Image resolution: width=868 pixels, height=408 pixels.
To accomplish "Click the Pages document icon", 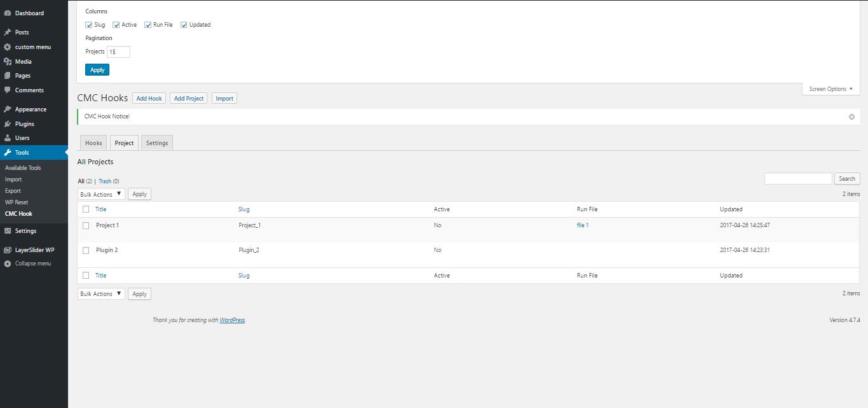I will point(8,76).
